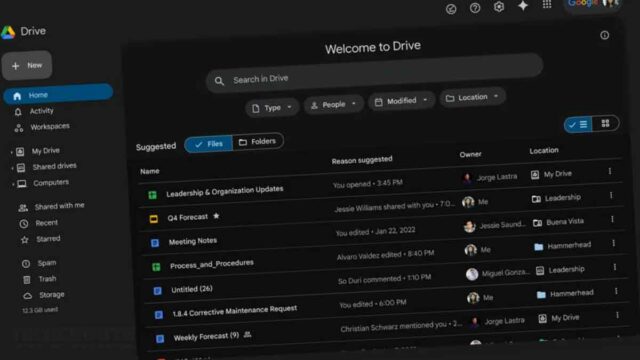Open more actions for Leadership & Organization Updates
640x360 pixels.
[610, 171]
